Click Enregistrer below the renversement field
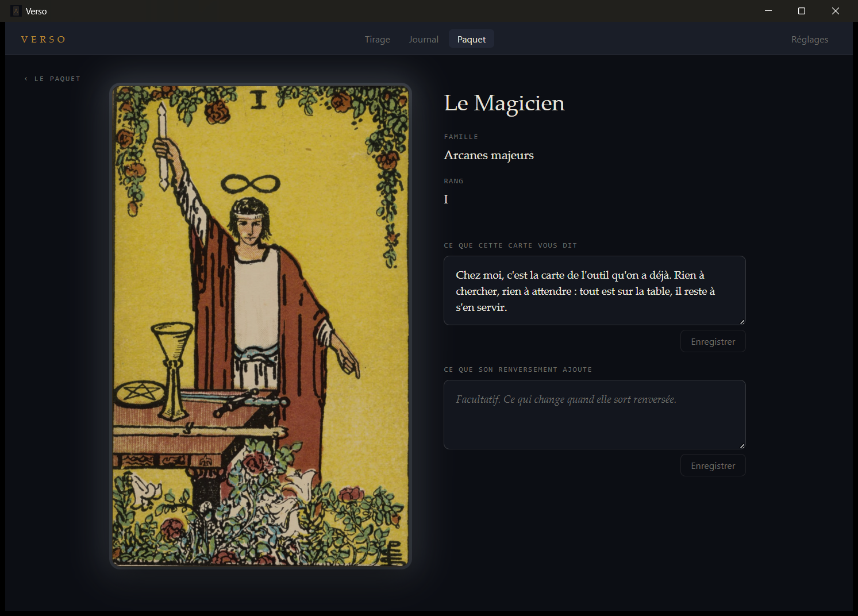The image size is (858, 616). point(713,465)
